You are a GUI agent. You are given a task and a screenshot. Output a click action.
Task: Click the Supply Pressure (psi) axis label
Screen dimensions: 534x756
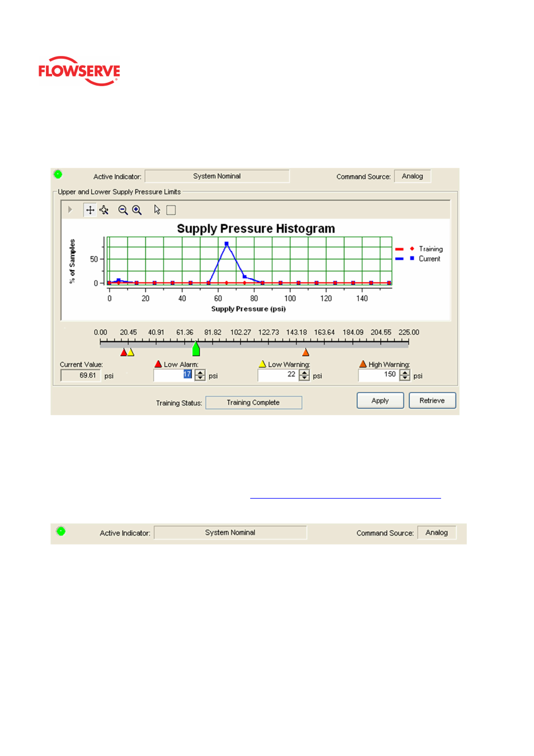(x=249, y=309)
